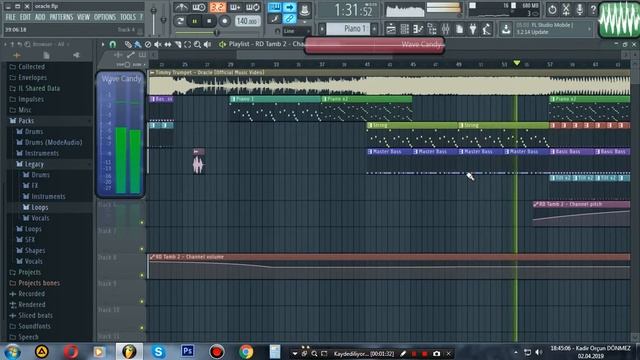The image size is (640, 360).
Task: Open the Browser/plugin picker icon
Action: 432,29
